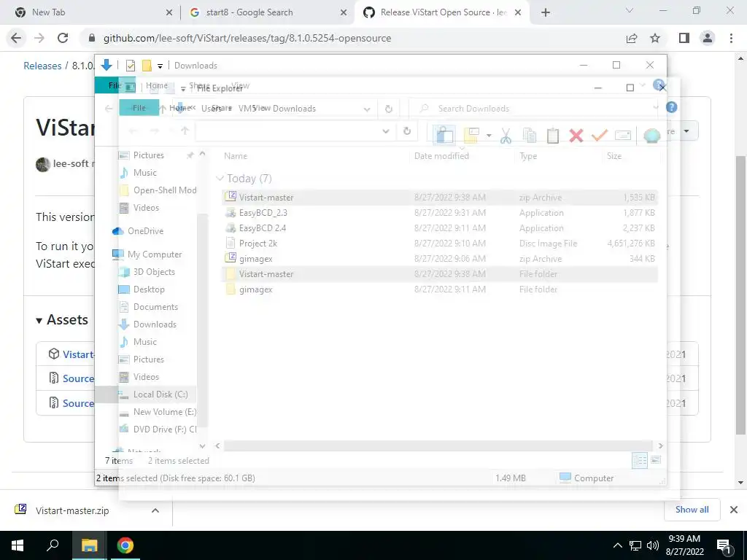The image size is (747, 560).
Task: Open address bar history dropdown before Refresh
Action: 367,109
